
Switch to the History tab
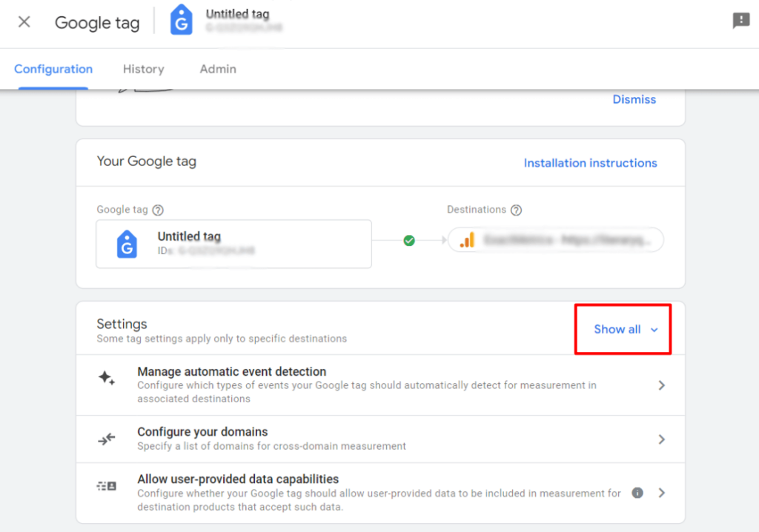click(143, 69)
